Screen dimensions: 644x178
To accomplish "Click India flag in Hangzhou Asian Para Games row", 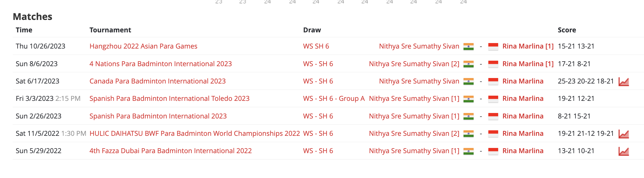I will tap(468, 47).
